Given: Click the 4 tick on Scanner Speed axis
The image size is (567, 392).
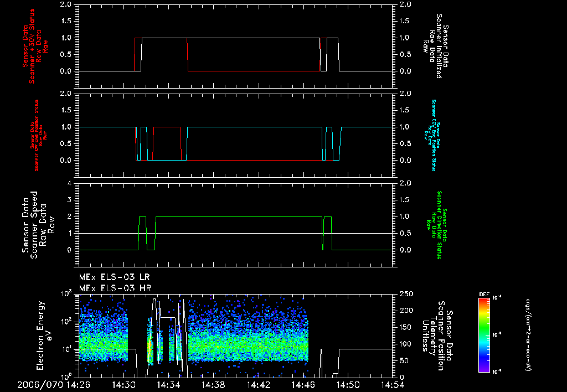Looking at the screenshot, I should pos(69,183).
